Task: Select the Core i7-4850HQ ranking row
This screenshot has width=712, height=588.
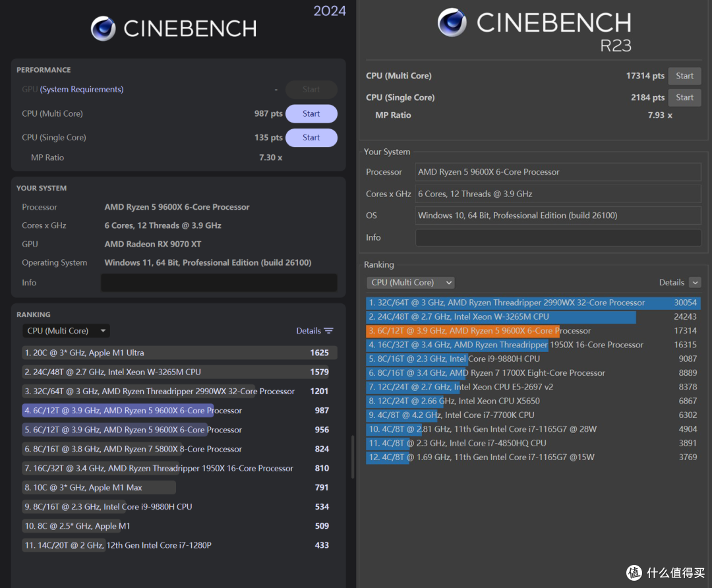Action: coord(533,444)
